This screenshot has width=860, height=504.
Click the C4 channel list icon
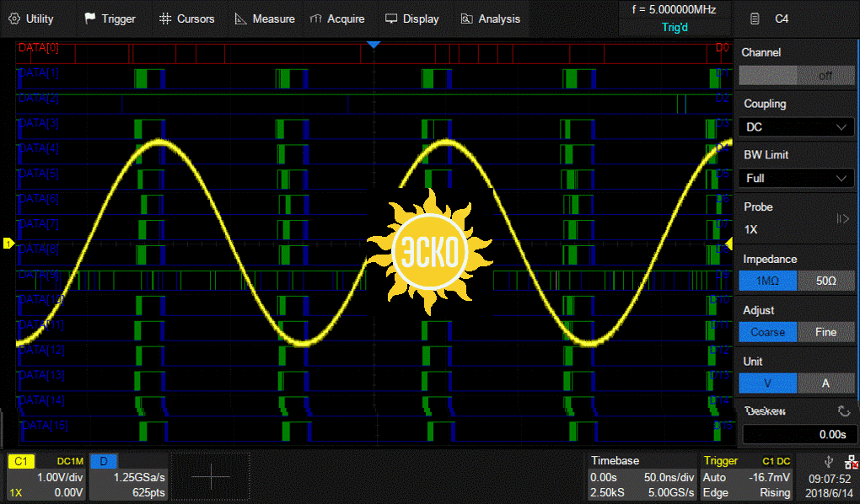click(x=755, y=19)
